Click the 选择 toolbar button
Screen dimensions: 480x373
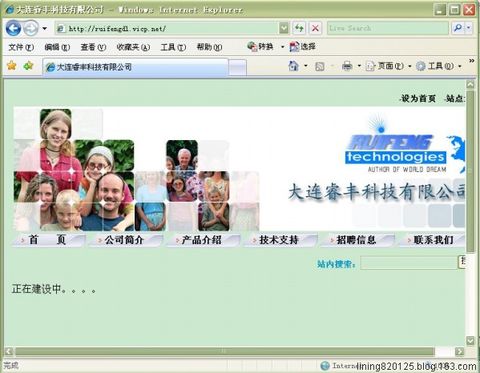pyautogui.click(x=302, y=47)
